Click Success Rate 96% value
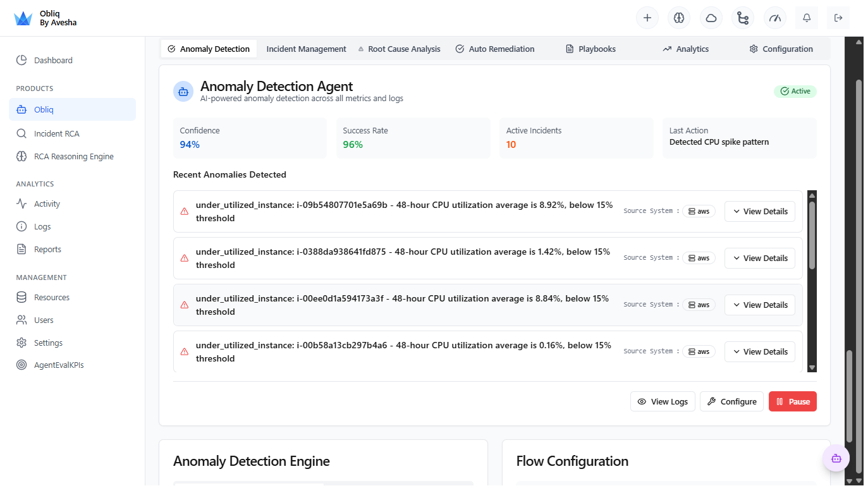 pyautogui.click(x=353, y=145)
